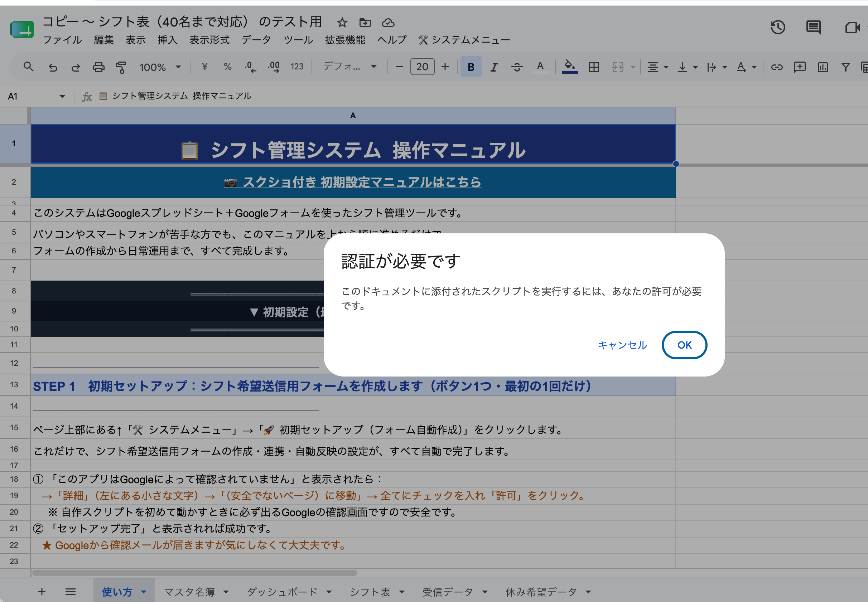Viewport: 868px width, 602px height.
Task: Click OK in the authorization dialog
Action: [684, 345]
